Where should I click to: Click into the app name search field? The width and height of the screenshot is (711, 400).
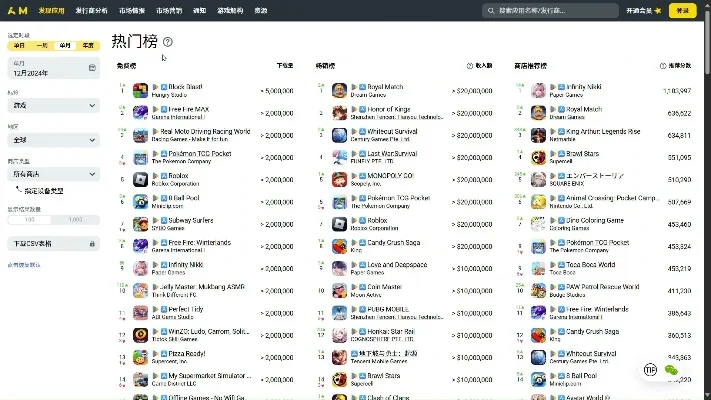click(550, 10)
